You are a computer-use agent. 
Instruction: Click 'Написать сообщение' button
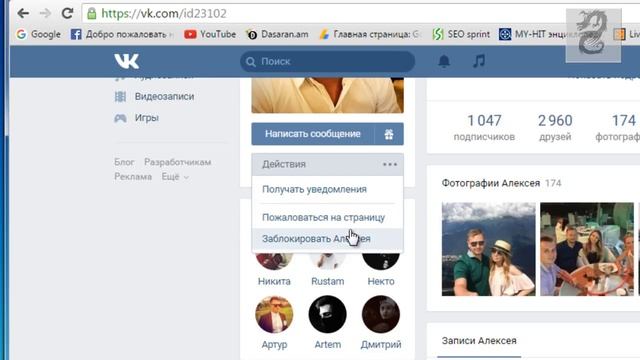tap(313, 134)
